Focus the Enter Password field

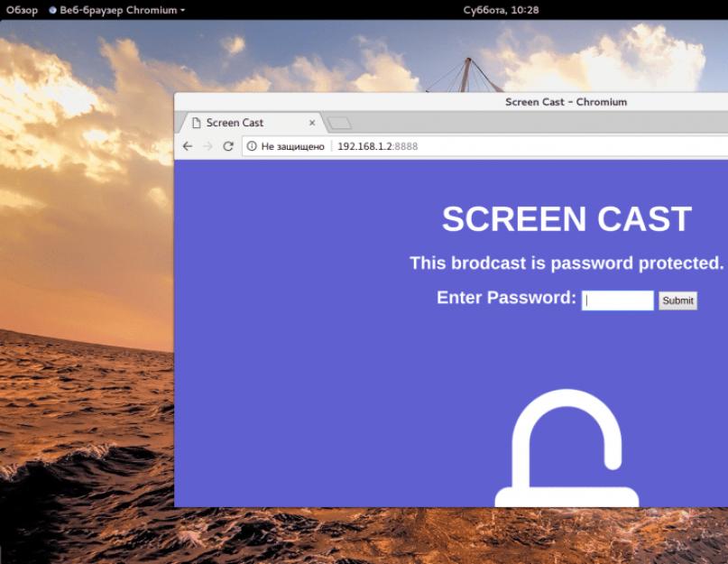coord(618,300)
